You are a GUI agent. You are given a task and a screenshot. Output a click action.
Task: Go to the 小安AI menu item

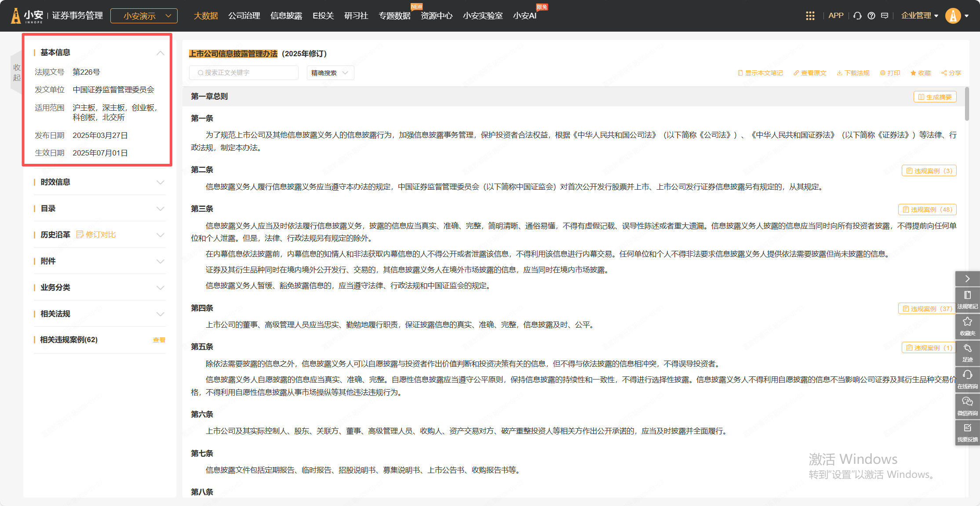click(525, 16)
